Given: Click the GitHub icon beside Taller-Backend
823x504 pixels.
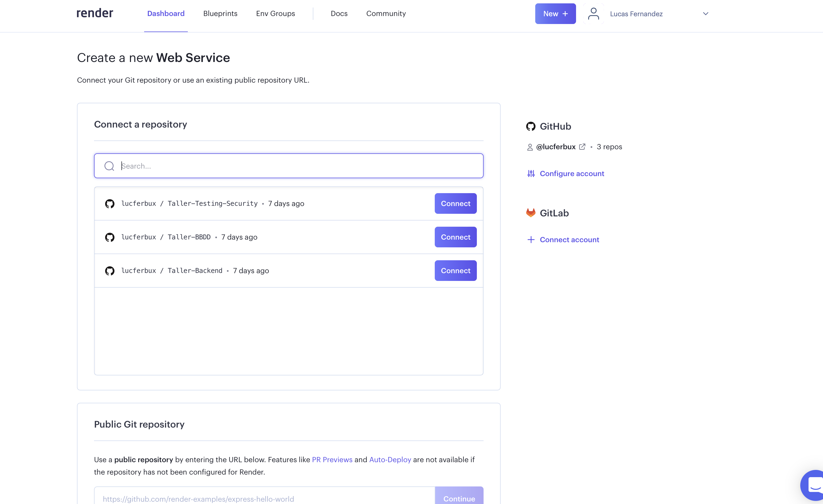Looking at the screenshot, I should pyautogui.click(x=110, y=271).
